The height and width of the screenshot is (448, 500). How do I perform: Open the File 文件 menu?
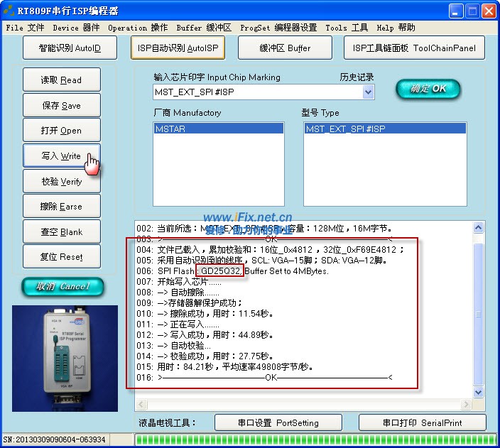pyautogui.click(x=25, y=28)
